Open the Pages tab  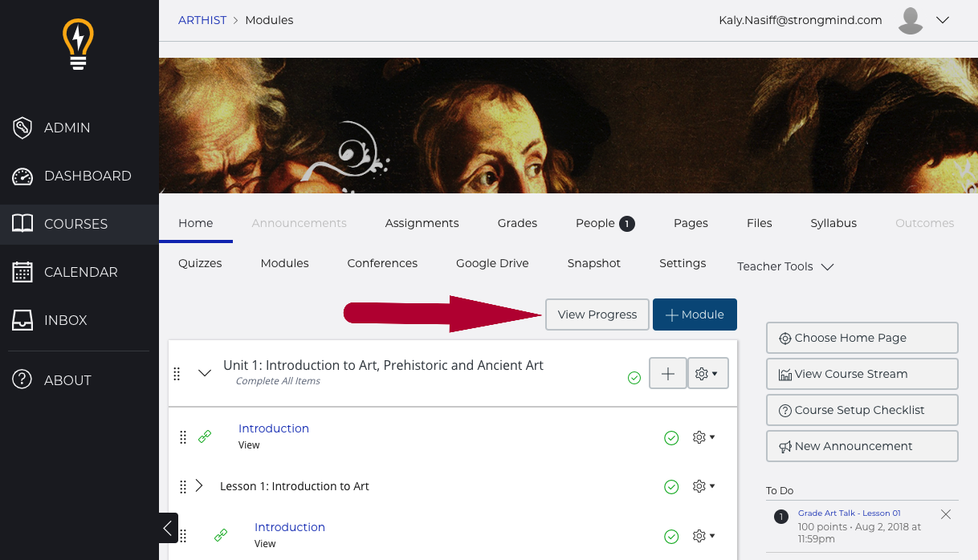click(x=691, y=223)
